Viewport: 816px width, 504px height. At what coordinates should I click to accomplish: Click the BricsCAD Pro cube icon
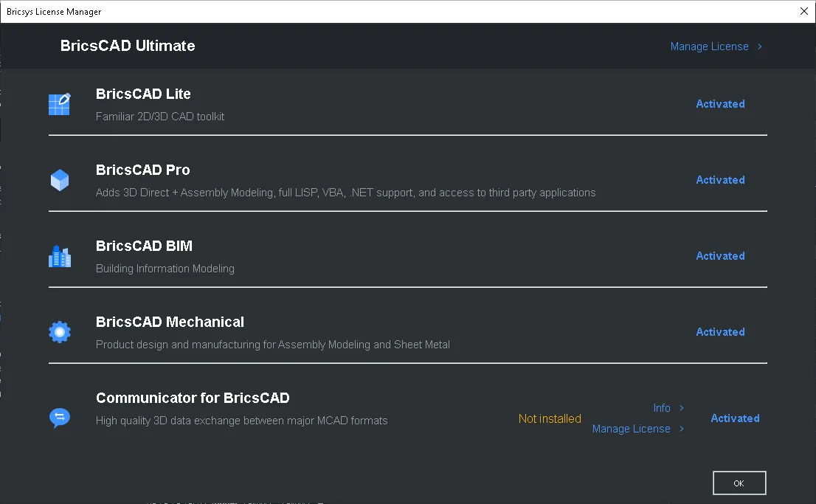(59, 180)
